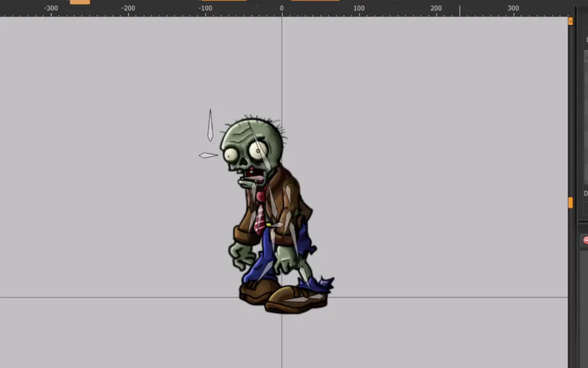The width and height of the screenshot is (588, 368).
Task: Click the 300 label on the ruler
Action: (514, 8)
